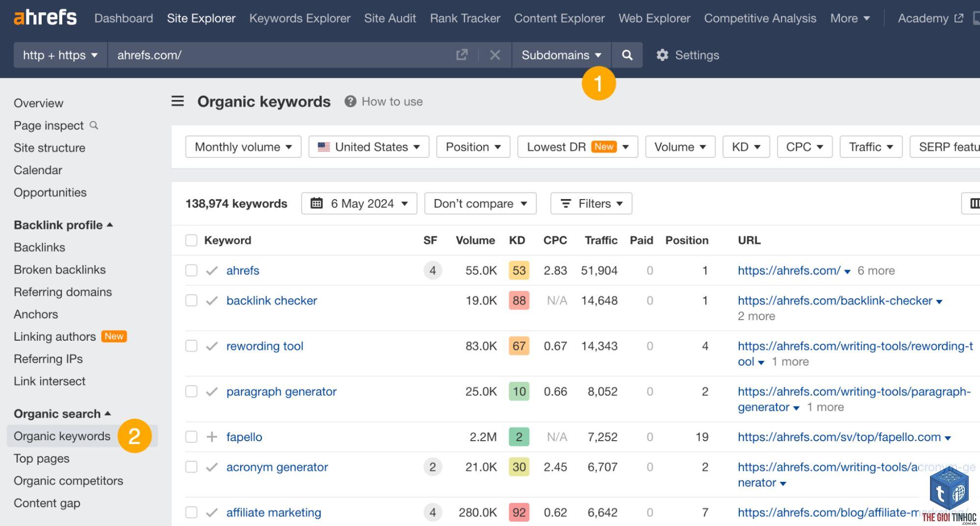Click the search magnifier button

(627, 55)
